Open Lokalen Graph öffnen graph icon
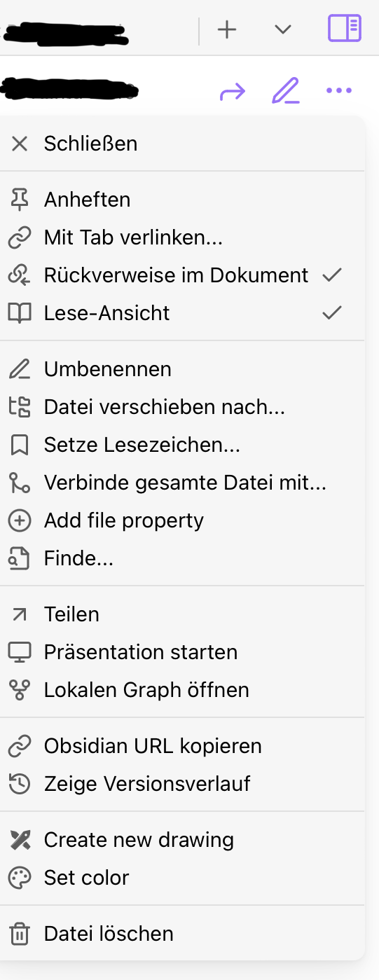 click(20, 690)
